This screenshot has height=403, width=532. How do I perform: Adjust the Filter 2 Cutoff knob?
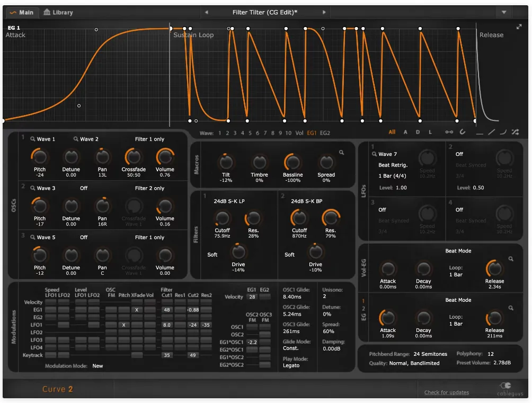point(299,217)
